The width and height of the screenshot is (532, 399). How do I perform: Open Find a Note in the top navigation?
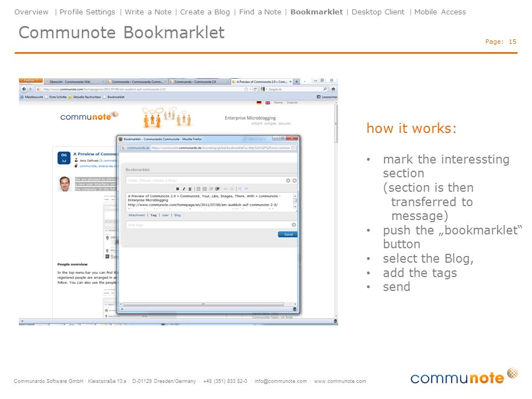(x=260, y=12)
